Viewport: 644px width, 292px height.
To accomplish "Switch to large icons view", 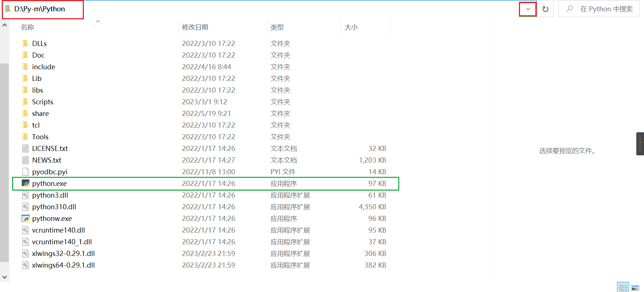I will pyautogui.click(x=635, y=287).
